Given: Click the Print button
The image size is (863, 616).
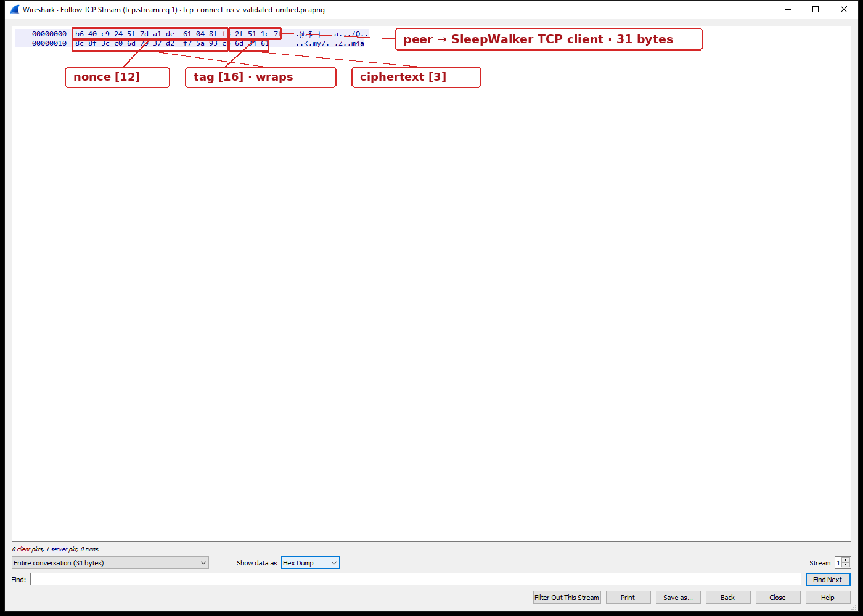Looking at the screenshot, I should [628, 597].
